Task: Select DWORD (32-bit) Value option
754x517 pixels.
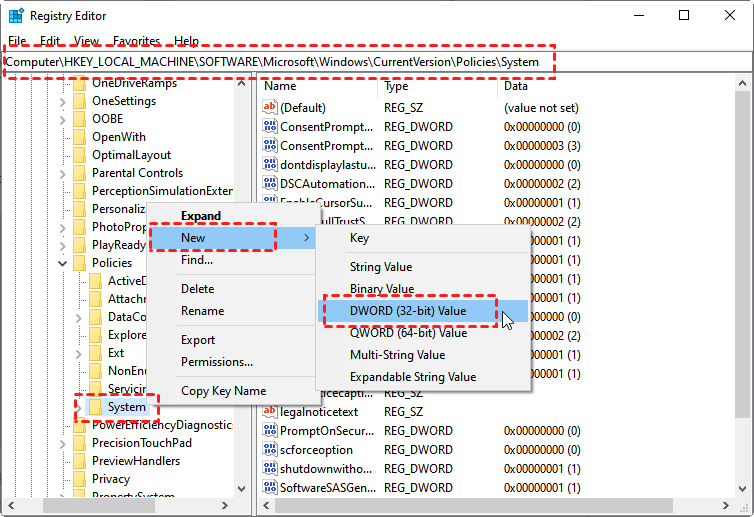Action: coord(423,311)
